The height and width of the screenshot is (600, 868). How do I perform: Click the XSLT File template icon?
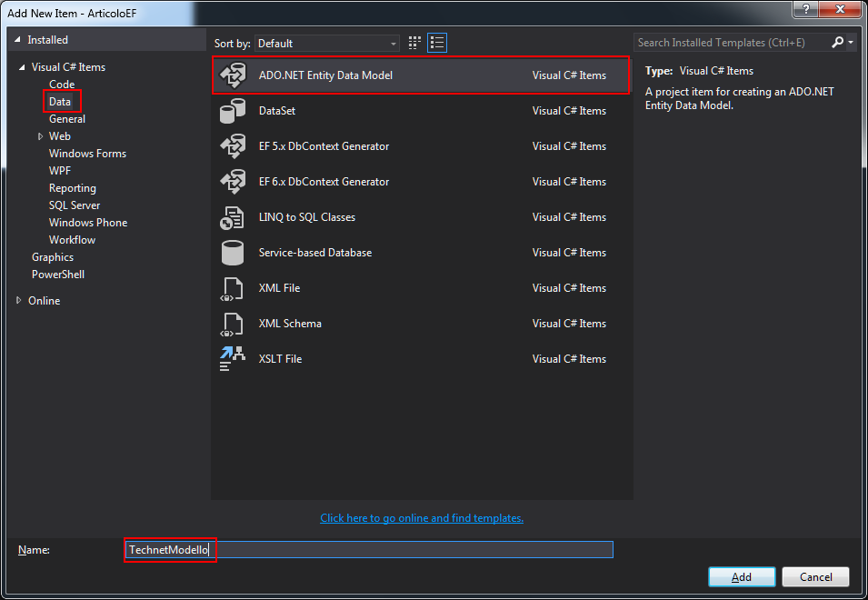pos(232,359)
